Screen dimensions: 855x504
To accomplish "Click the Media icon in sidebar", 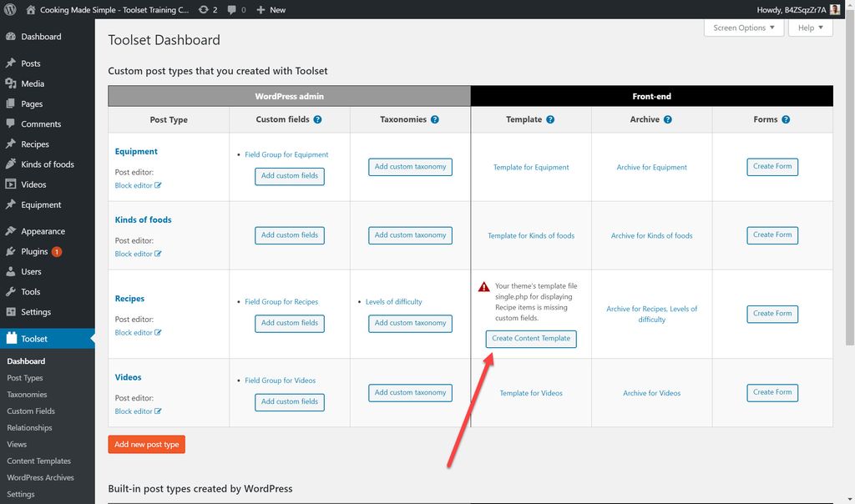I will [x=10, y=83].
